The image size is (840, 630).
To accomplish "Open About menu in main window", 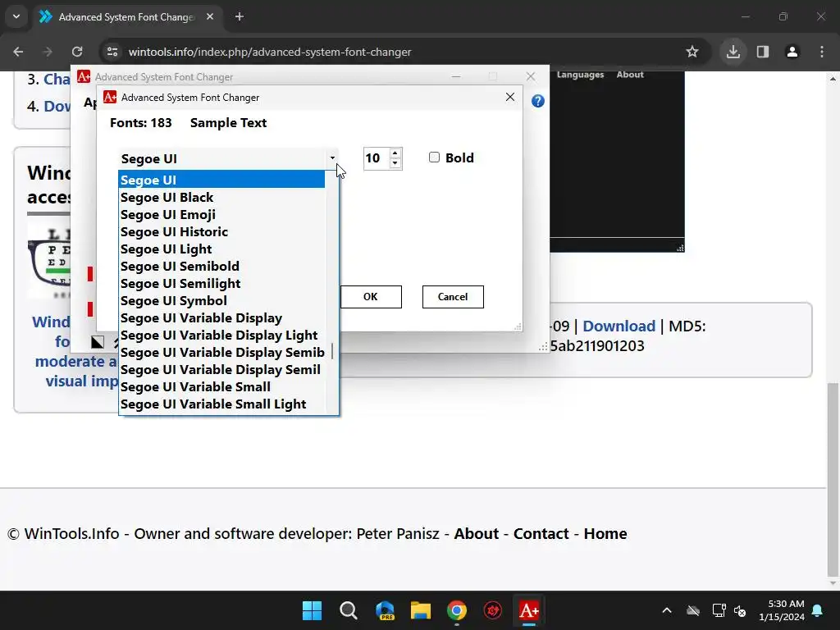I will 630,75.
